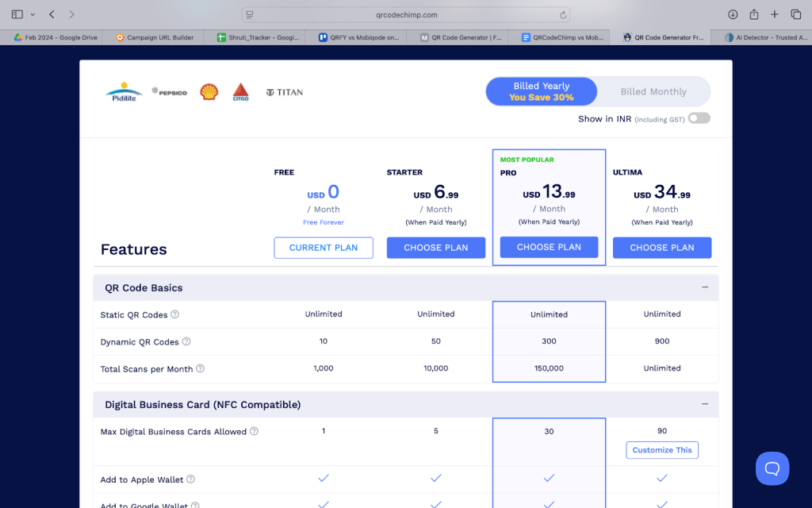Toggle the Show in INR switch
The image size is (812, 508).
click(x=699, y=118)
